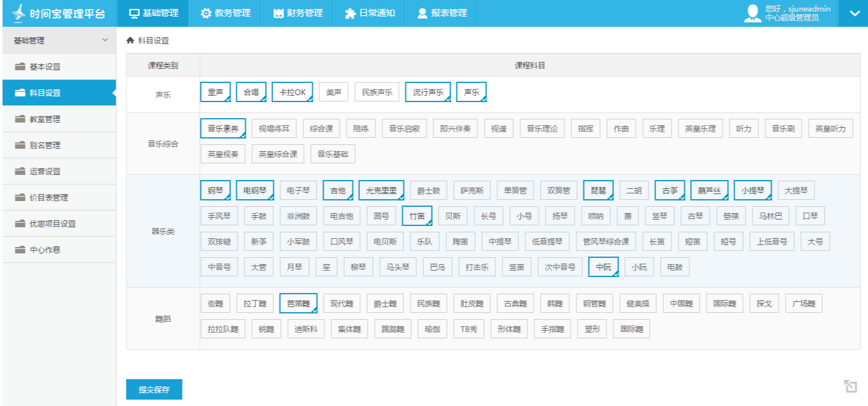Deselect the 中阮 subject tag

pos(603,267)
